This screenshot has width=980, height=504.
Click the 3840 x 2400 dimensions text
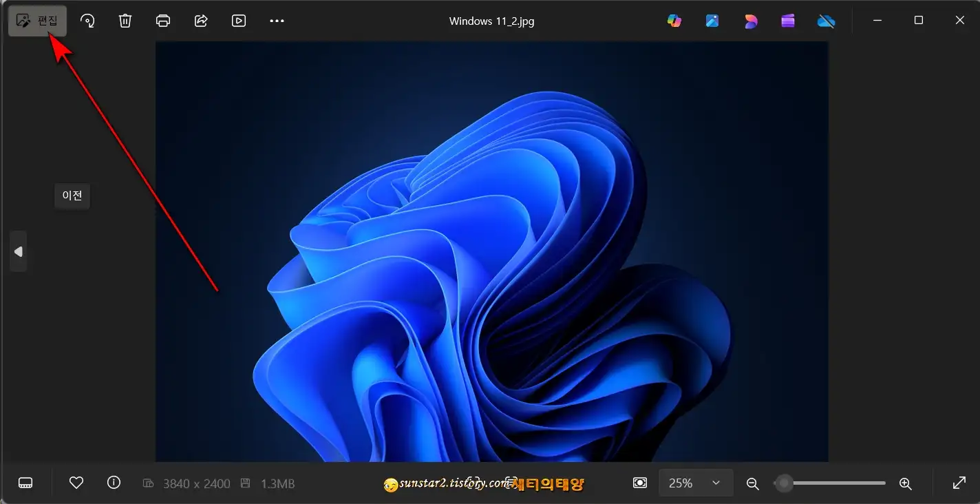(197, 484)
